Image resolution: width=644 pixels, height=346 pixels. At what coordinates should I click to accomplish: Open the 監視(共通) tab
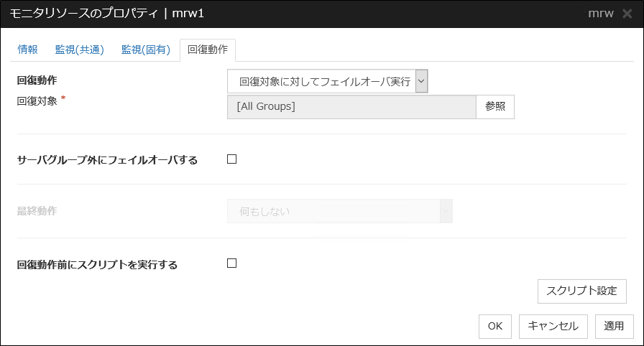pyautogui.click(x=80, y=50)
